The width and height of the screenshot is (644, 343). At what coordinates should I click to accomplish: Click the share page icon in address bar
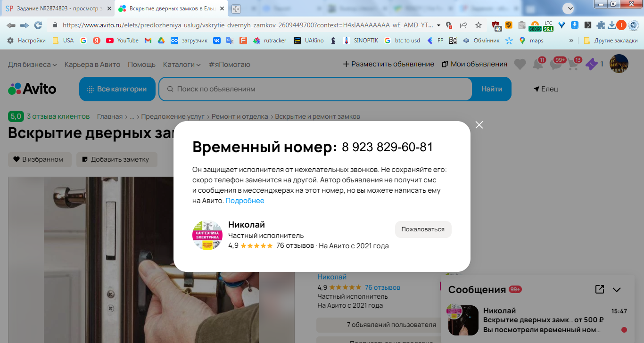(x=464, y=25)
